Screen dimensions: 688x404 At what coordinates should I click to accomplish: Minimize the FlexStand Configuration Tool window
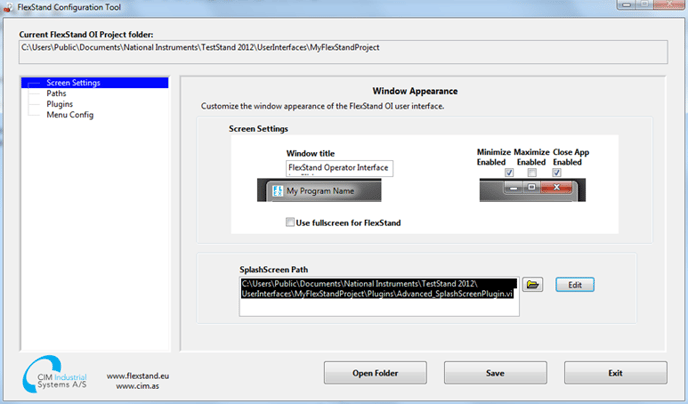coord(626,4)
